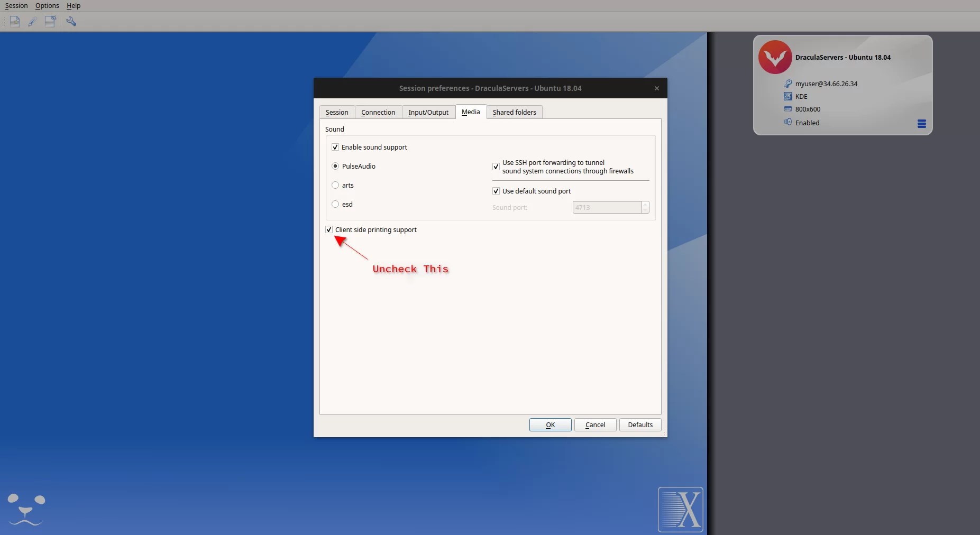Select the pencil edit session icon

(x=32, y=21)
